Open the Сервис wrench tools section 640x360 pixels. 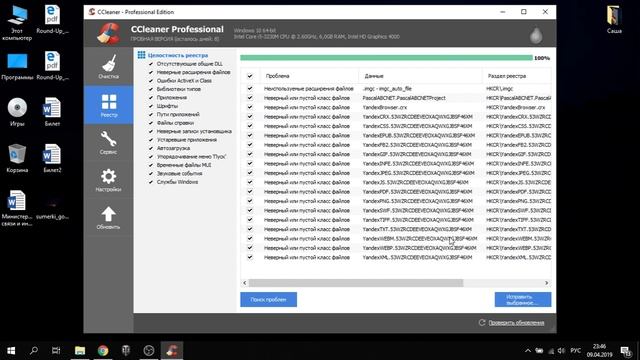pyautogui.click(x=108, y=142)
